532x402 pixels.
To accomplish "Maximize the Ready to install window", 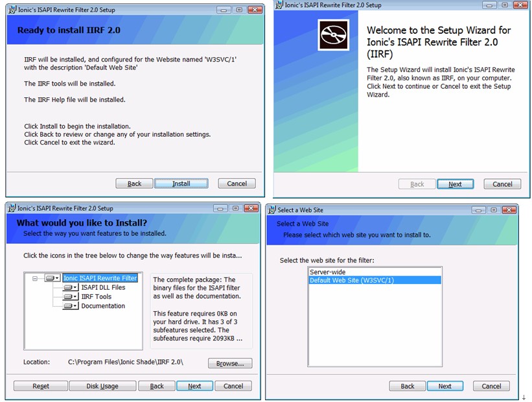I will point(239,10).
